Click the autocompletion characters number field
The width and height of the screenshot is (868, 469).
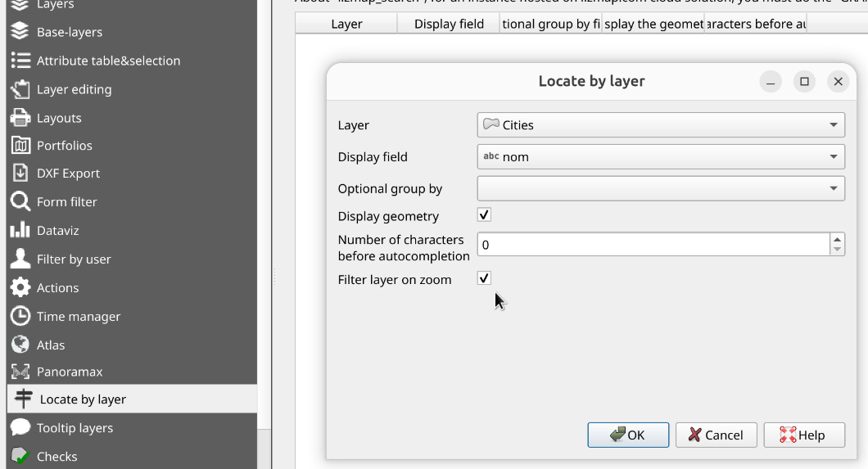coord(653,245)
